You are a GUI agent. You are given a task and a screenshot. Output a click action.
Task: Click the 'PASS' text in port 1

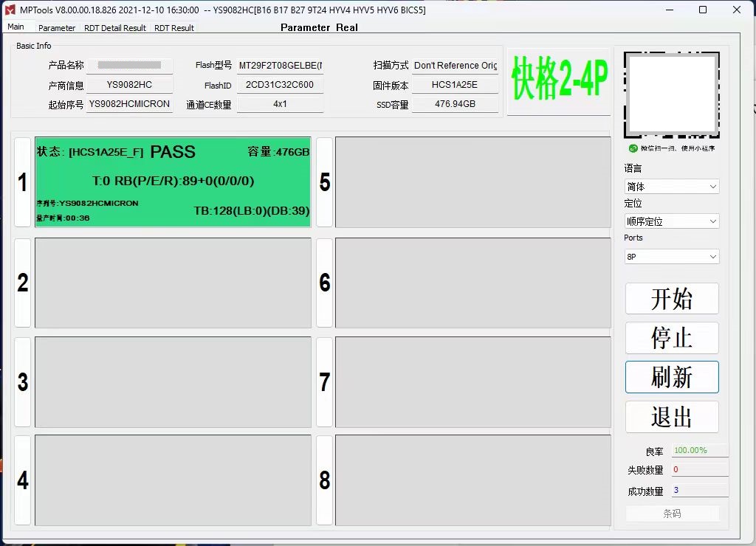[173, 152]
